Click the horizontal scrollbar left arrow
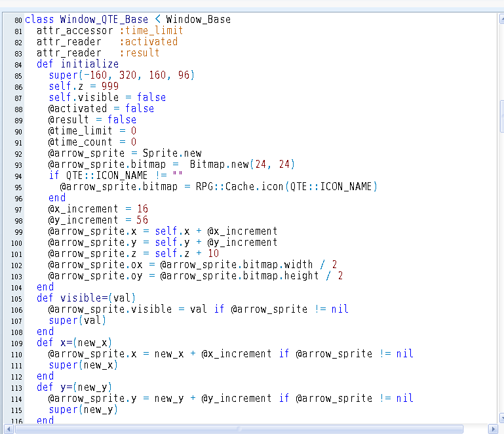 click(9, 429)
